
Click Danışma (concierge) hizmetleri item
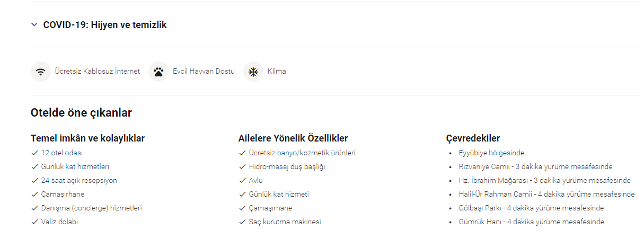tap(91, 208)
